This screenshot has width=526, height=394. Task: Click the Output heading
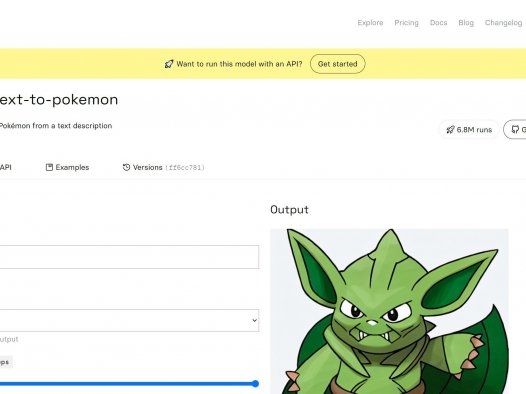pyautogui.click(x=290, y=210)
